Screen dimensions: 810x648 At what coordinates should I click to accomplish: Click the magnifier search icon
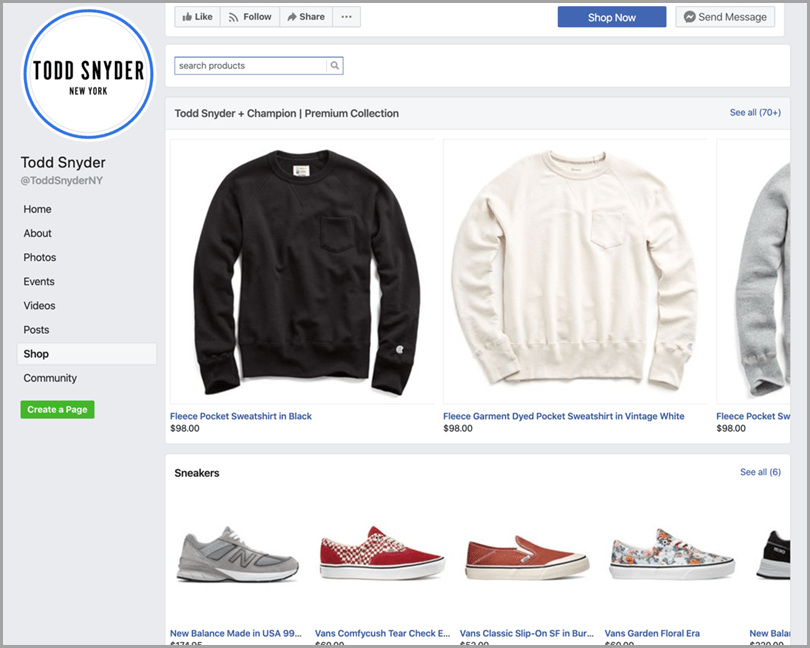[335, 66]
